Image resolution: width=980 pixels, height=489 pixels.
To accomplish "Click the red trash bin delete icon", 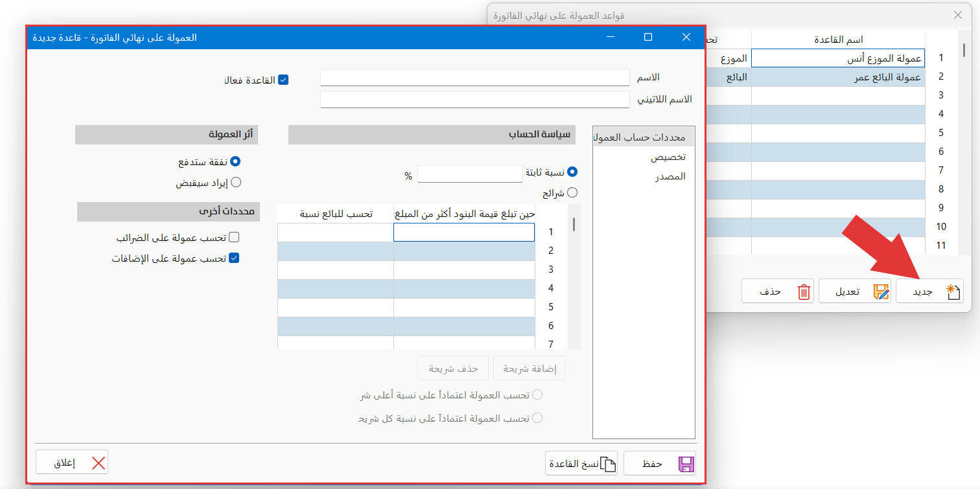I will [804, 291].
